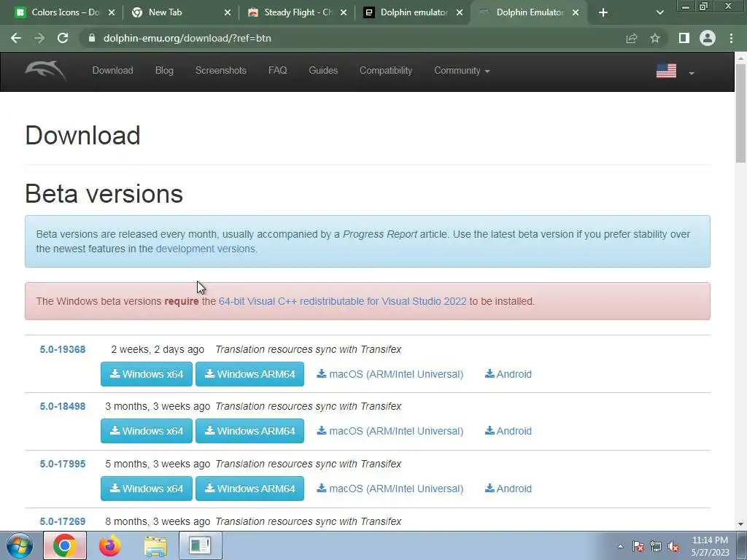Click the Action Center flag tray icon
This screenshot has width=747, height=560.
pos(638,547)
